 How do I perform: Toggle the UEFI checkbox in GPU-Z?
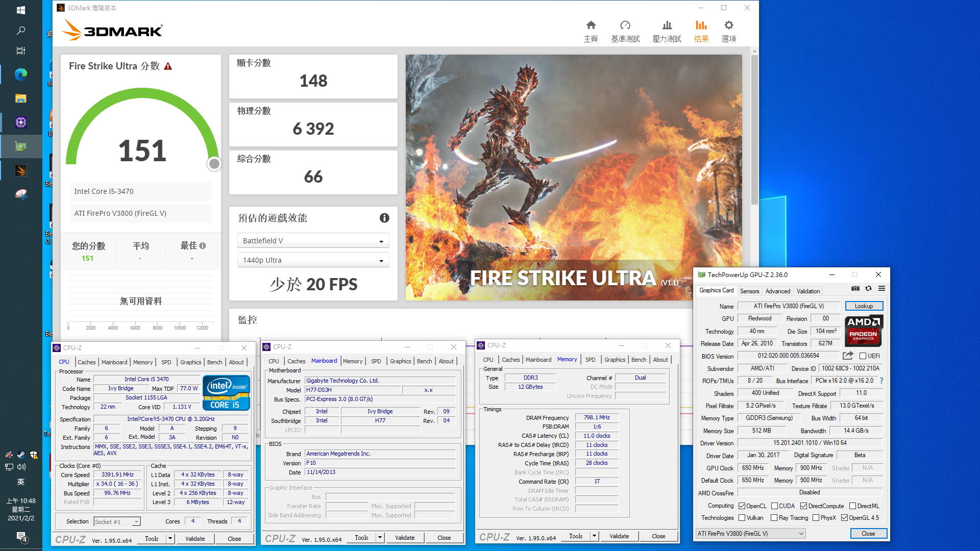click(863, 356)
